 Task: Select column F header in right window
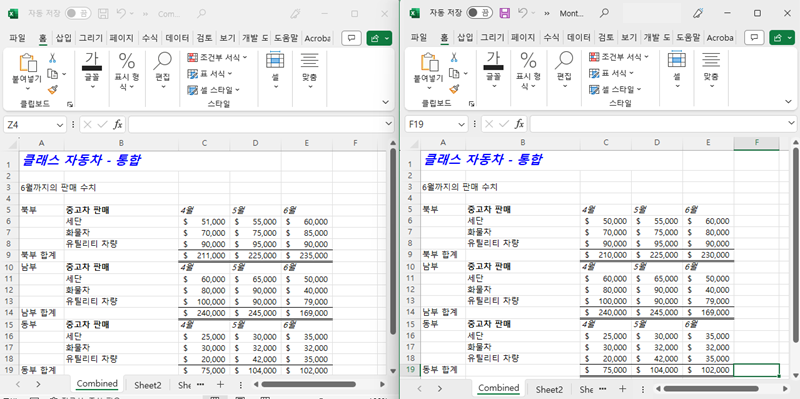pos(756,143)
